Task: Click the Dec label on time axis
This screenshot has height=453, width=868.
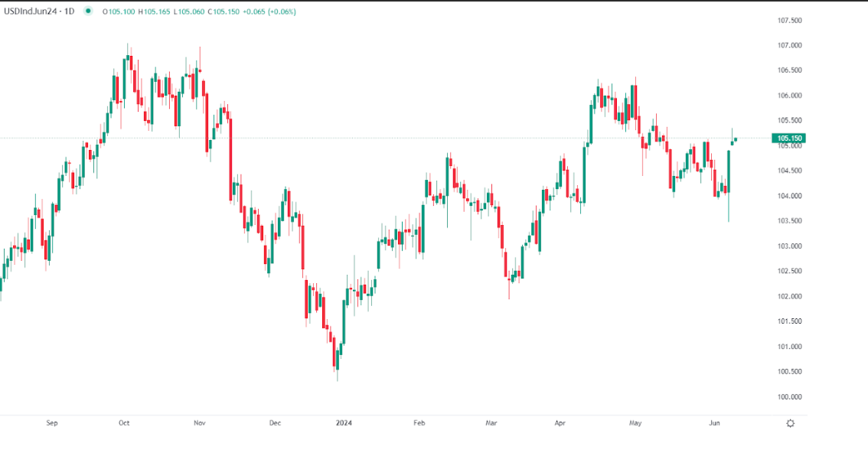Action: [x=276, y=422]
